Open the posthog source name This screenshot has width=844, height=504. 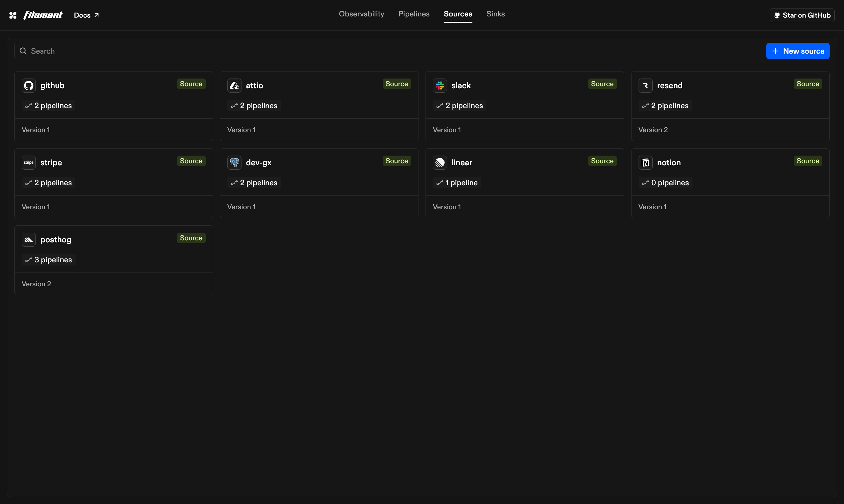click(x=56, y=240)
